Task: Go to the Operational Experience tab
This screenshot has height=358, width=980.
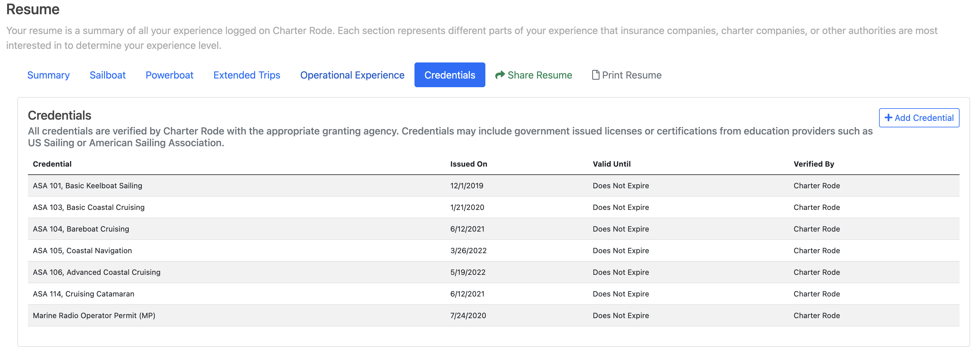Action: click(x=352, y=75)
